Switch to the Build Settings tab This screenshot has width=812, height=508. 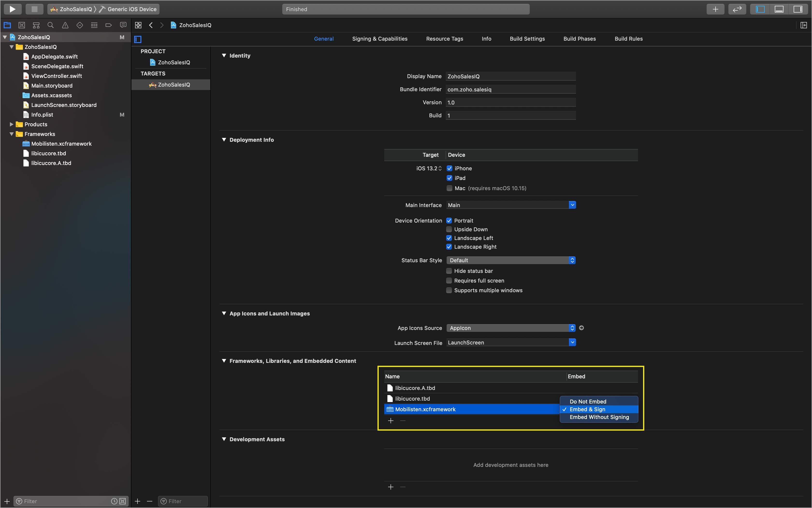(527, 39)
